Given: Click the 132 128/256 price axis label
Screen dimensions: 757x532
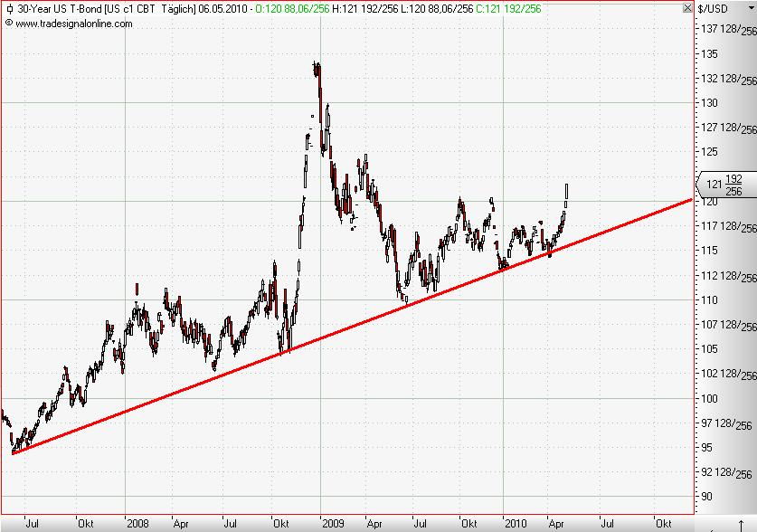Looking at the screenshot, I should click(729, 79).
